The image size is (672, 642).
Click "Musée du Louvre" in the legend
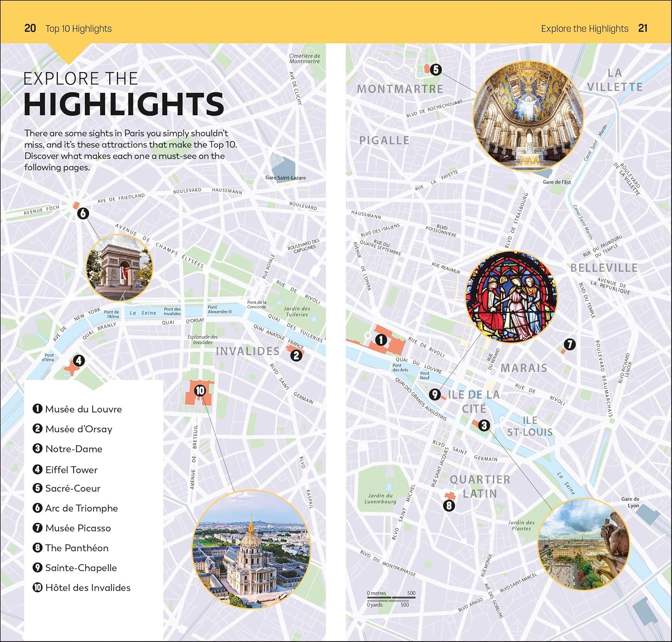pyautogui.click(x=83, y=409)
